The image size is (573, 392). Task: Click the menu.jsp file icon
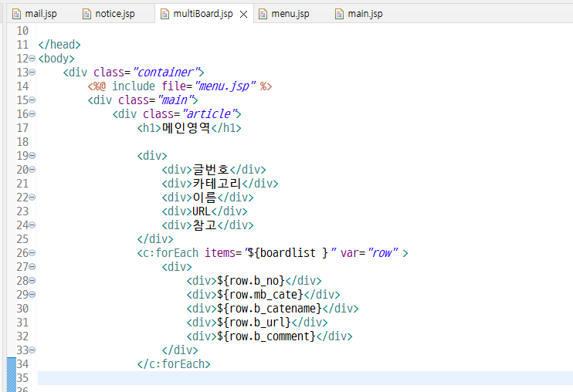point(263,14)
